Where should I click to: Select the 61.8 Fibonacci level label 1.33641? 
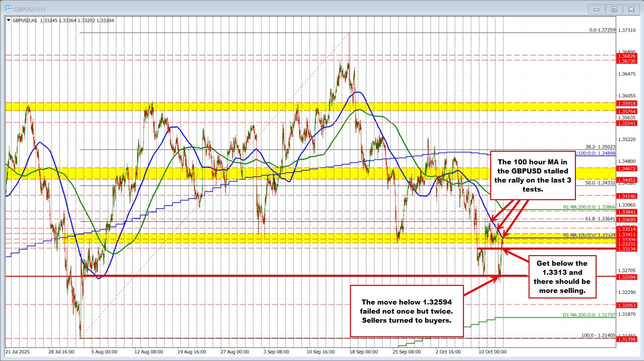tap(600, 219)
